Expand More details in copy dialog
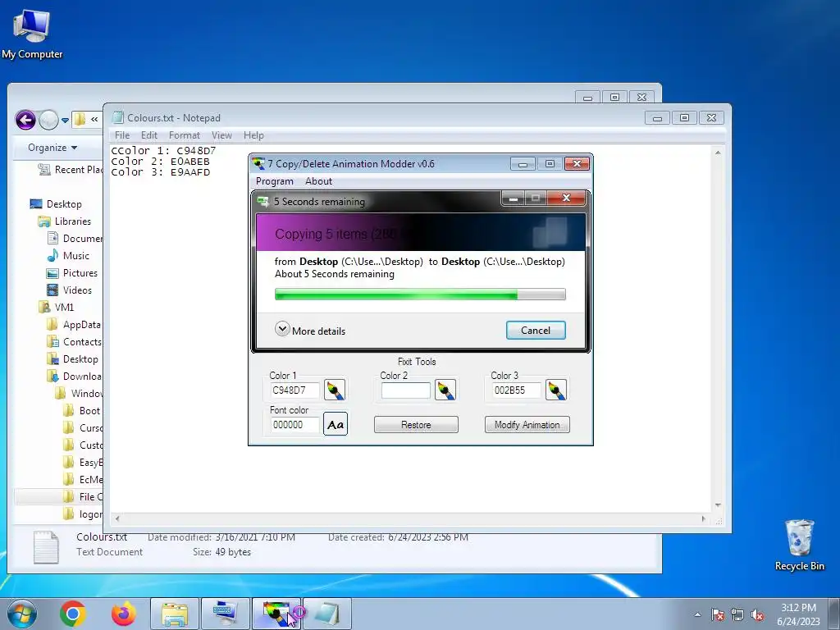The height and width of the screenshot is (630, 840). tap(310, 330)
